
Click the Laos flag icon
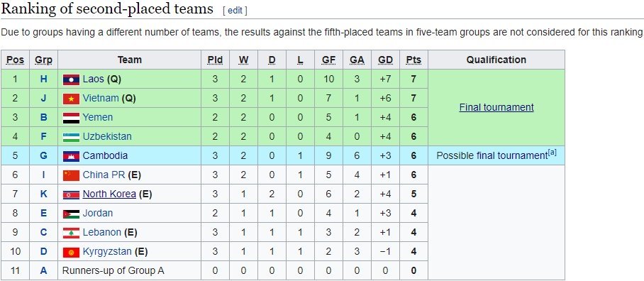point(71,79)
